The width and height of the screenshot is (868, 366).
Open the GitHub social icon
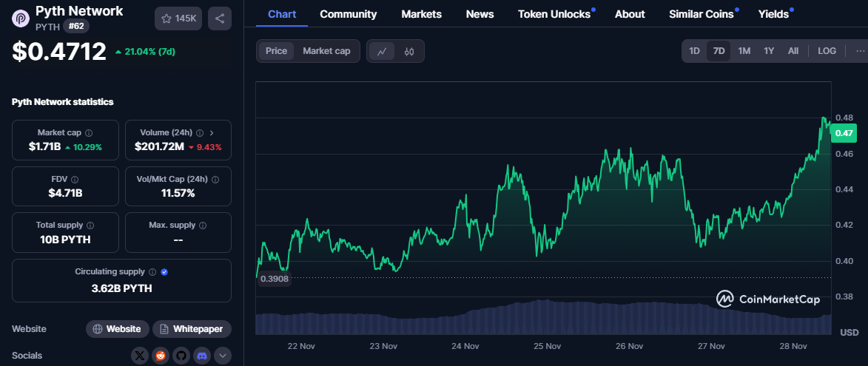pyautogui.click(x=181, y=356)
